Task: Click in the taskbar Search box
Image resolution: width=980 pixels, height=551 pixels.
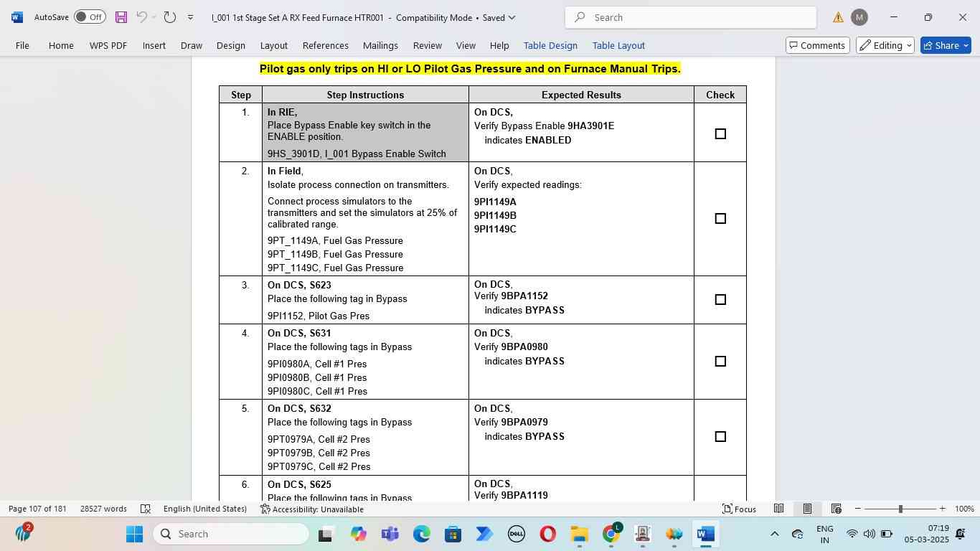Action: (x=231, y=534)
